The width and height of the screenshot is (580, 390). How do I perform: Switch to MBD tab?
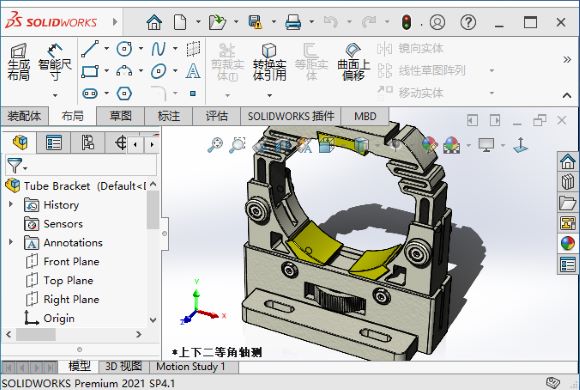(365, 116)
